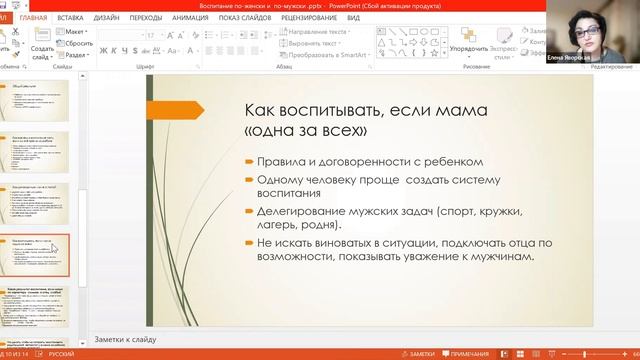Open Выровнять текст dropdown

tap(310, 43)
